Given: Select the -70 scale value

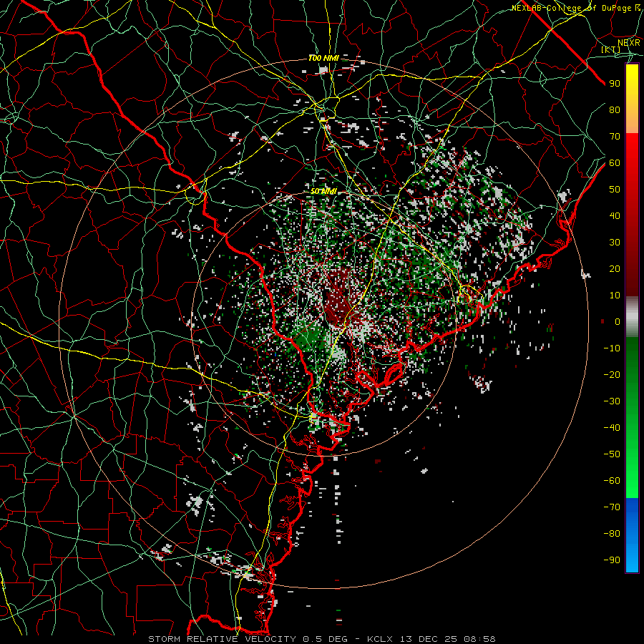Looking at the screenshot, I should [612, 507].
